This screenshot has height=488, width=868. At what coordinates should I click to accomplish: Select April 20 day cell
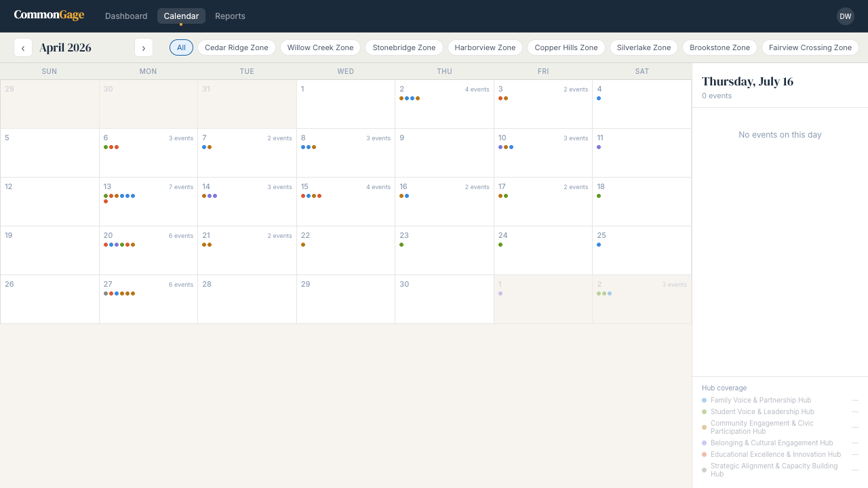[149, 250]
